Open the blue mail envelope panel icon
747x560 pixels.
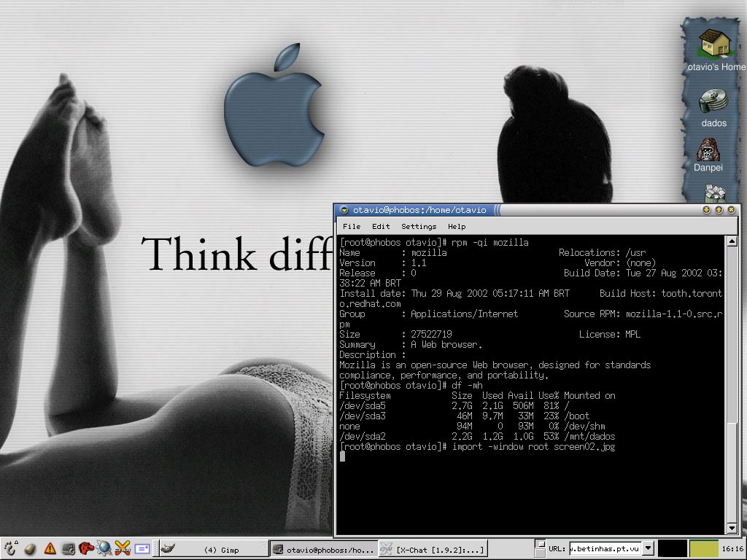tap(142, 549)
